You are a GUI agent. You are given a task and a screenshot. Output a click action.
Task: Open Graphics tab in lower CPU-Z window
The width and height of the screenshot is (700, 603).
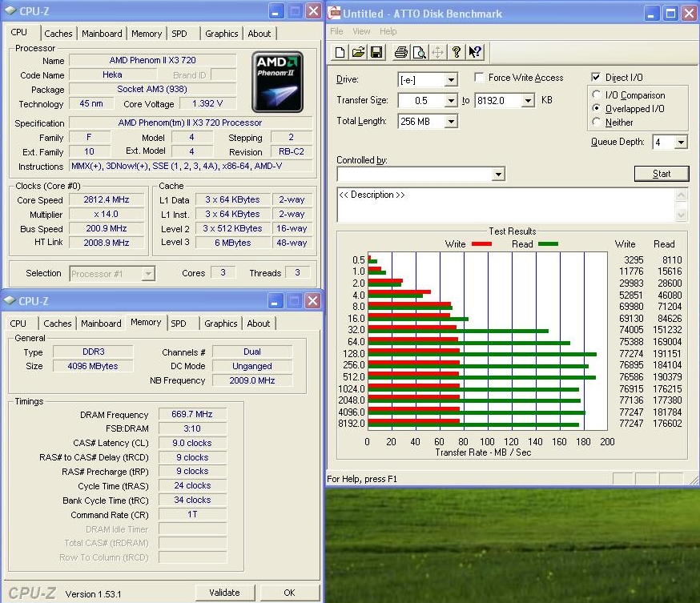(x=220, y=324)
